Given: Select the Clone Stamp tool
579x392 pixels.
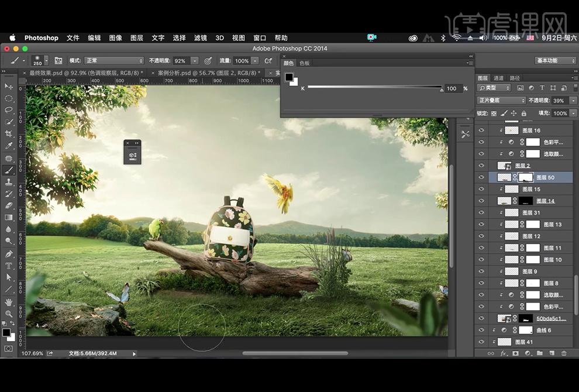Looking at the screenshot, I should tap(9, 182).
